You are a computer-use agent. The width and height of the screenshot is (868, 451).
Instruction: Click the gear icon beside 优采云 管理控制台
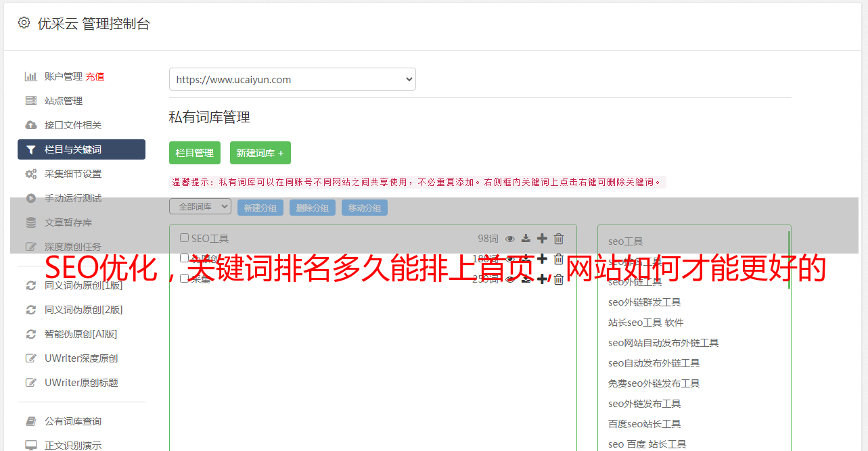[24, 23]
